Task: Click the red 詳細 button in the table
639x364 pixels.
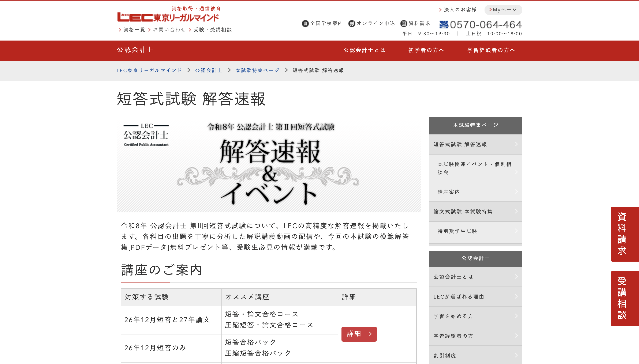Action: point(359,334)
